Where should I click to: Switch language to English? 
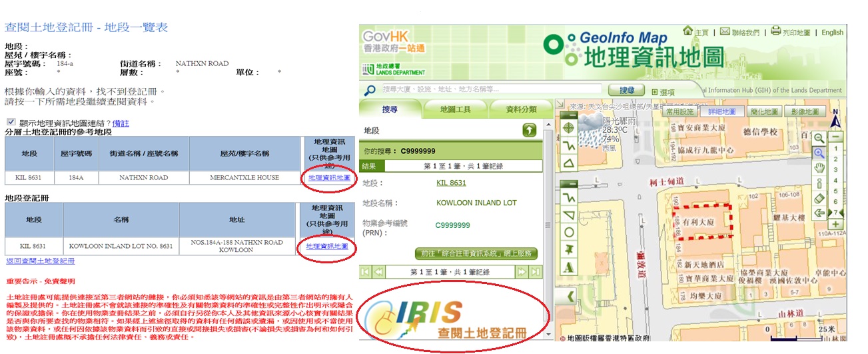832,32
